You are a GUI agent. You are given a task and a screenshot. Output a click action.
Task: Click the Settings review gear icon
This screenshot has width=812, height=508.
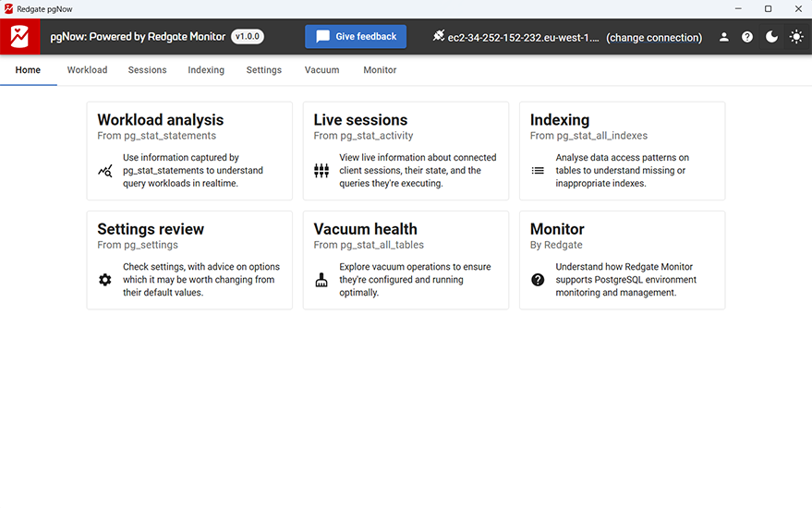pyautogui.click(x=105, y=280)
